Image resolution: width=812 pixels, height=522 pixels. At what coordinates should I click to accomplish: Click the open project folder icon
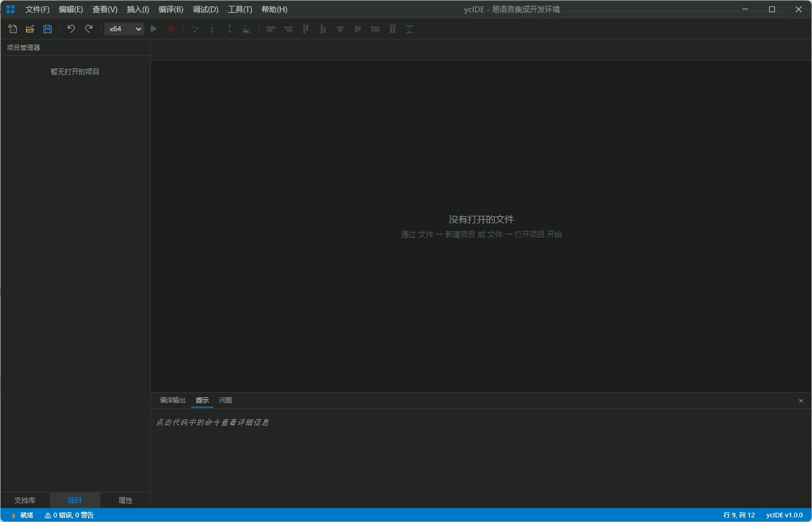pyautogui.click(x=30, y=29)
